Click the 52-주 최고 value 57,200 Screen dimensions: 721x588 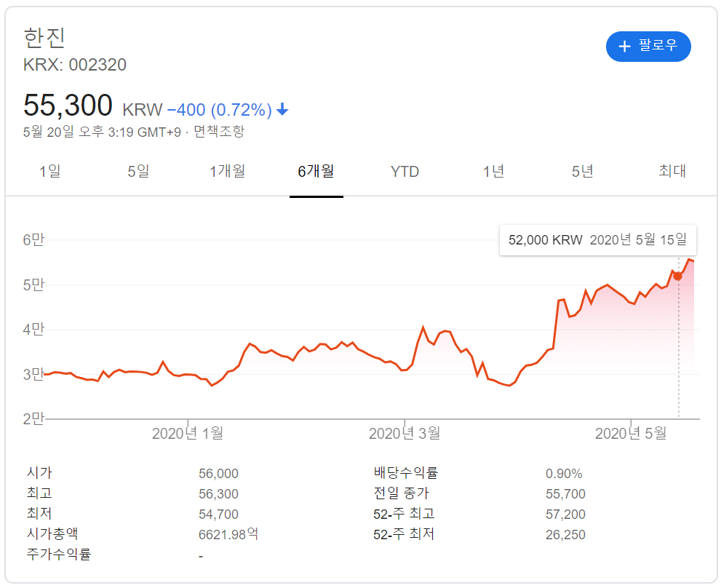565,514
